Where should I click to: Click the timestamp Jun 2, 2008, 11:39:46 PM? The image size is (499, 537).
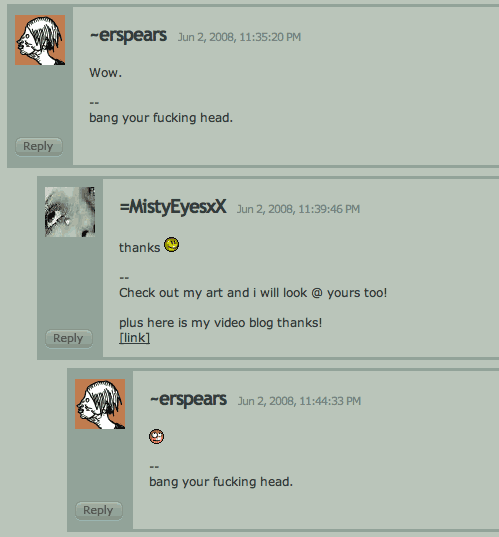(298, 209)
